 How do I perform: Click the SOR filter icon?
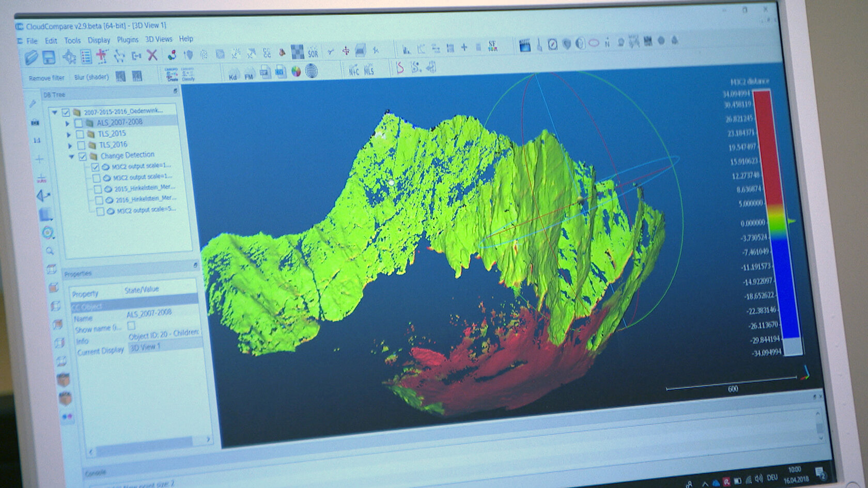[313, 53]
